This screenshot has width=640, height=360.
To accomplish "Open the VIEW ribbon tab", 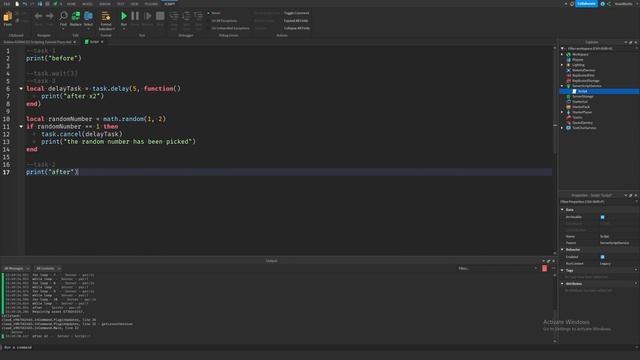I will (x=134, y=4).
